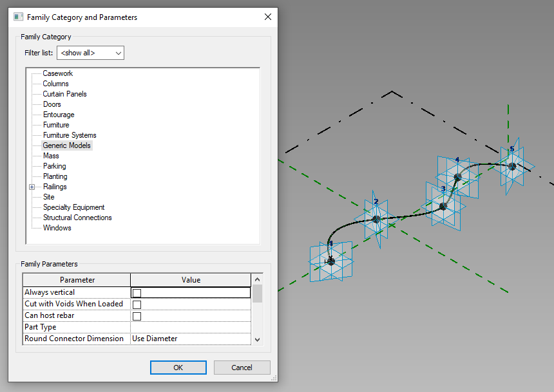Select Curtain Panels category
The height and width of the screenshot is (392, 554).
click(64, 94)
